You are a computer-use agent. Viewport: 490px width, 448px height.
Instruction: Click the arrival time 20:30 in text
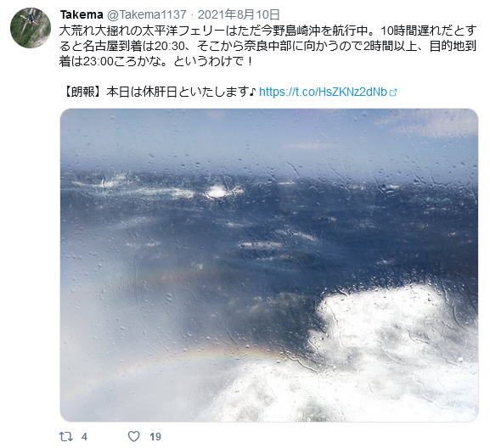pyautogui.click(x=172, y=46)
